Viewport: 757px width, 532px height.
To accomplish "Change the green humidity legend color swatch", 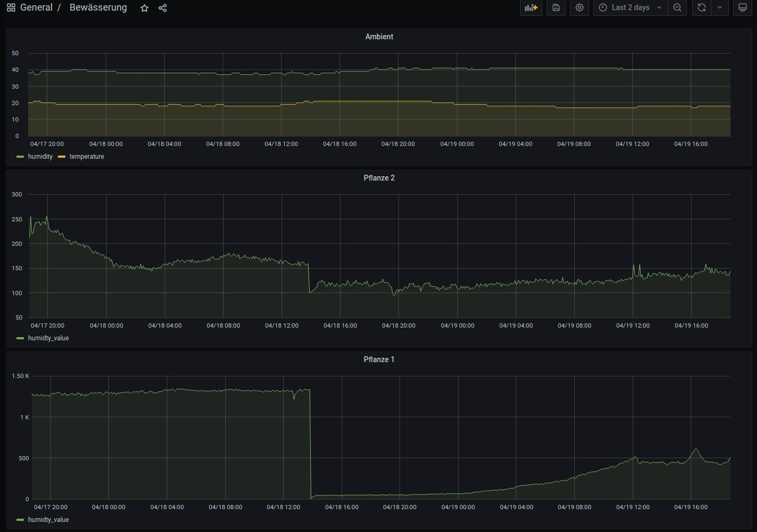I will 20,157.
